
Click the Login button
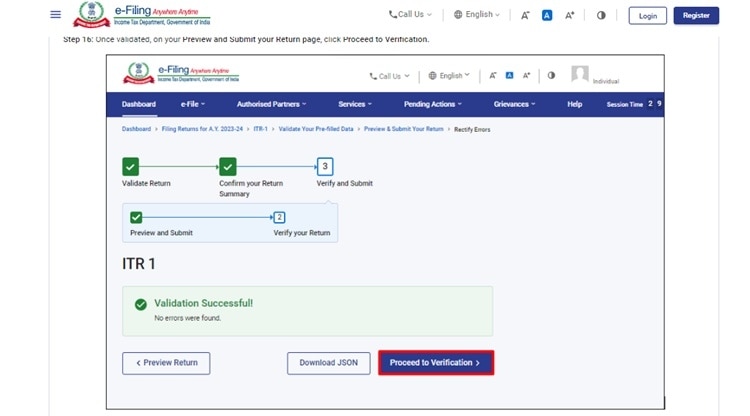tap(648, 16)
